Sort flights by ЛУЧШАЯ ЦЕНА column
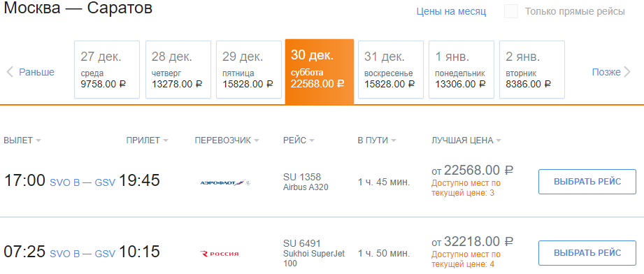 [x=466, y=140]
